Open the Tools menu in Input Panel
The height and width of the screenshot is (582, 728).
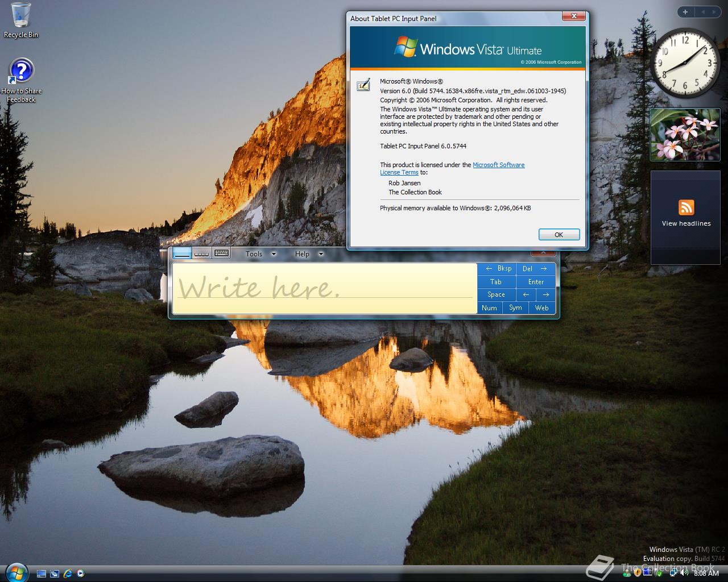(x=254, y=254)
